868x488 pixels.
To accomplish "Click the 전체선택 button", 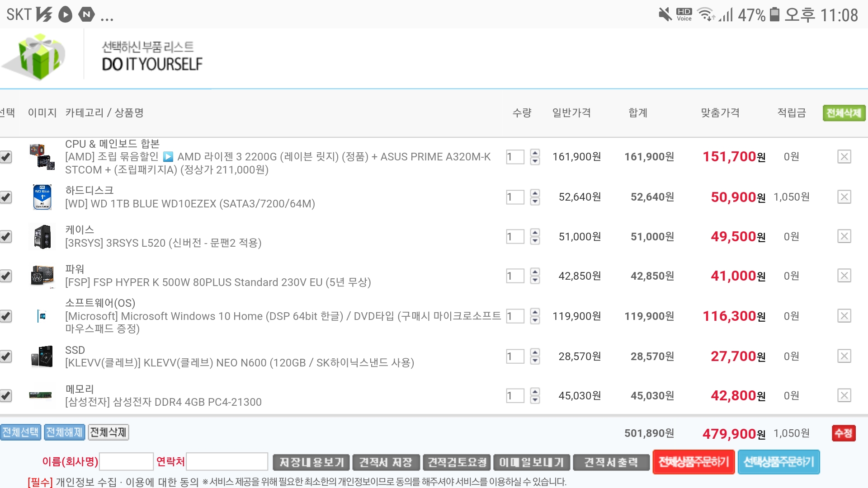I will tap(20, 432).
